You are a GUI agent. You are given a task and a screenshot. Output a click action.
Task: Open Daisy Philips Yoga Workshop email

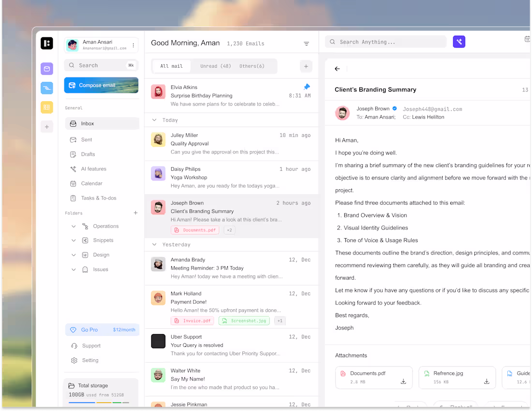click(231, 178)
